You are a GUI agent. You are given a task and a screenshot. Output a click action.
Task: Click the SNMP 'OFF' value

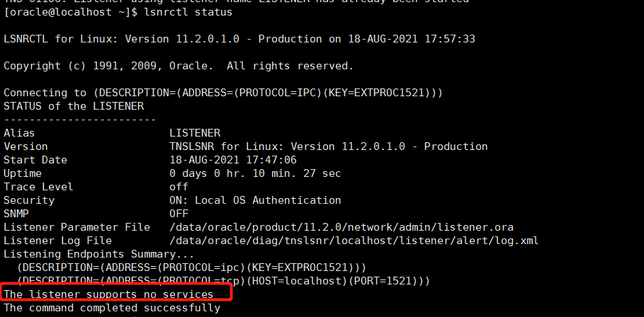click(x=179, y=213)
